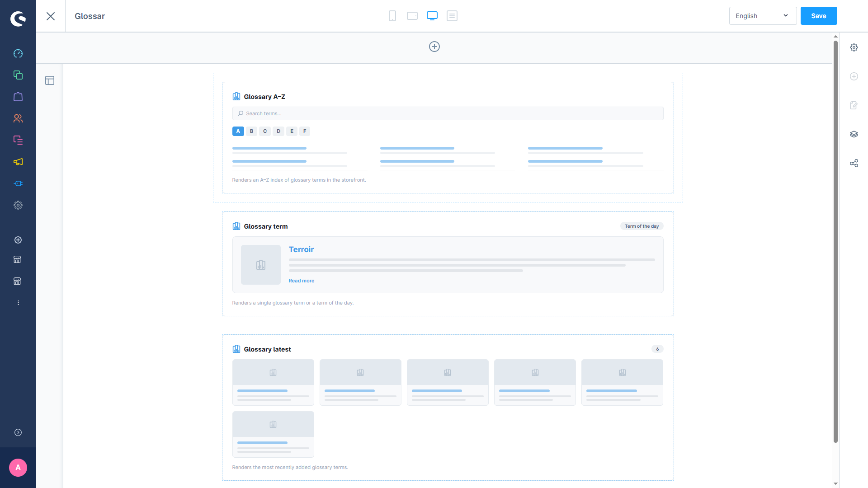The width and height of the screenshot is (868, 488).
Task: Select letter D in glossary index
Action: (x=278, y=131)
